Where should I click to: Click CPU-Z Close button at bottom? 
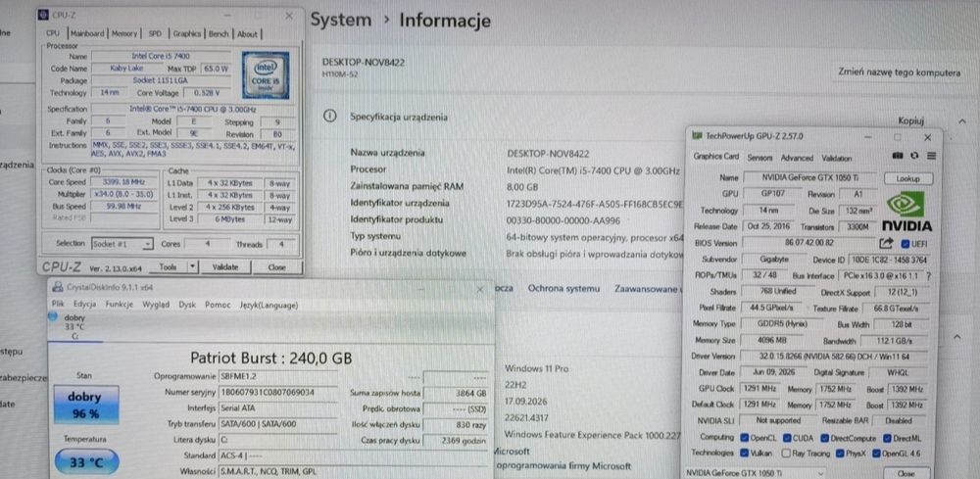pyautogui.click(x=277, y=266)
